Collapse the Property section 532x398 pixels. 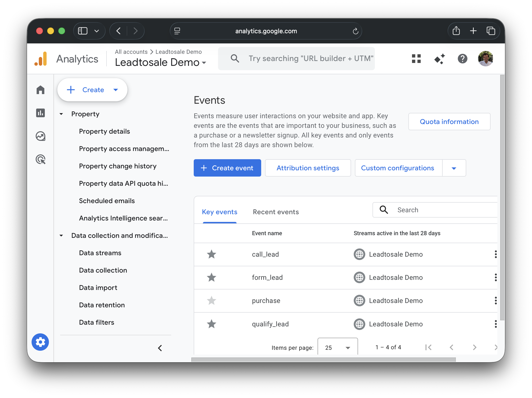point(61,114)
